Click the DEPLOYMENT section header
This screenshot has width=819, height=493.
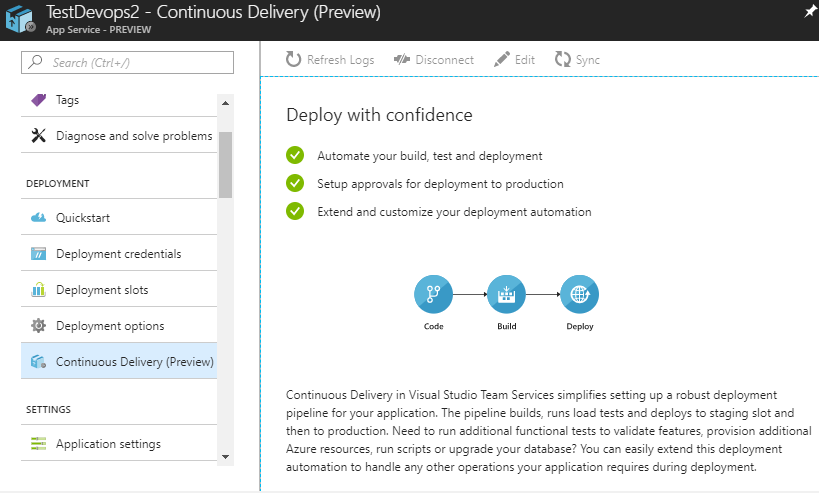click(58, 184)
